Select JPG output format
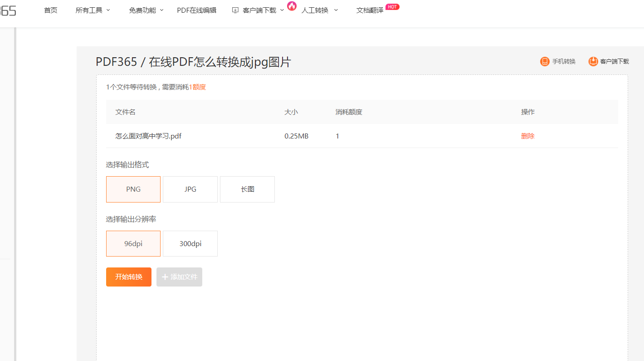644x361 pixels. pos(190,189)
